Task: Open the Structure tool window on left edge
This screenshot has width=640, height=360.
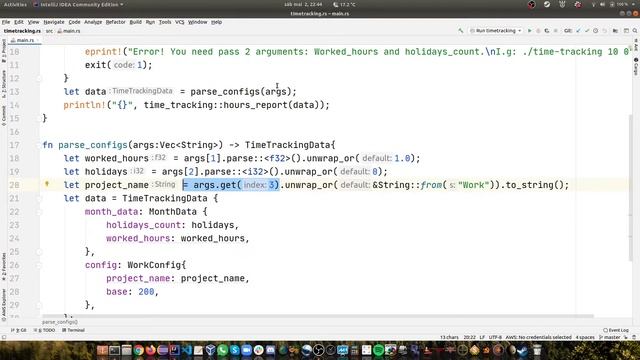Action: (4, 83)
